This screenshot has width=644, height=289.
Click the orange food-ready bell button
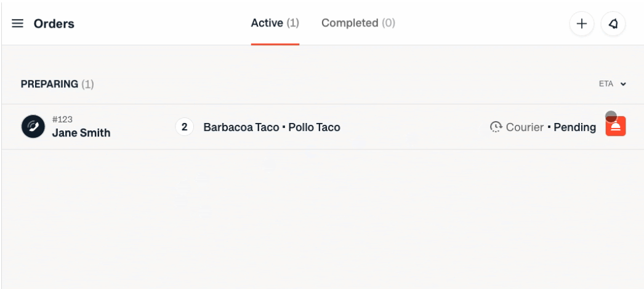pyautogui.click(x=616, y=127)
